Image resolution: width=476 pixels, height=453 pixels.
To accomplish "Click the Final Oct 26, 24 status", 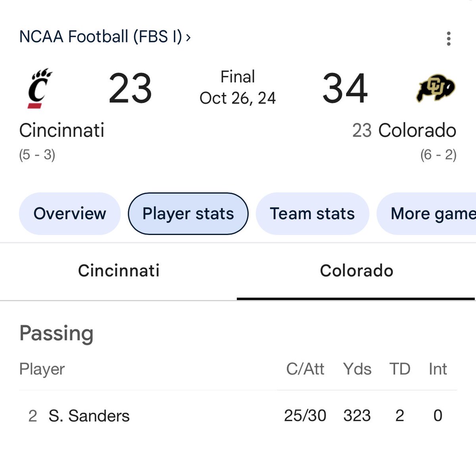I will (x=238, y=88).
